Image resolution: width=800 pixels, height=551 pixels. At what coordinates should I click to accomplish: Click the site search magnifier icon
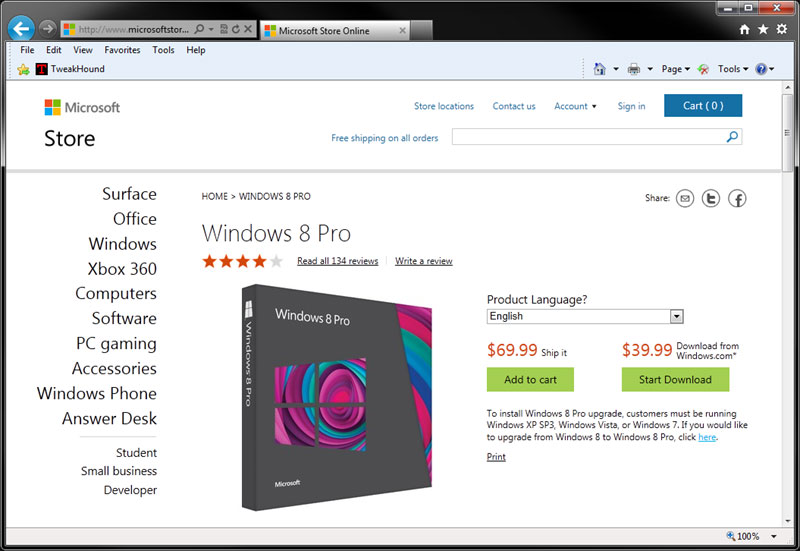pyautogui.click(x=732, y=137)
